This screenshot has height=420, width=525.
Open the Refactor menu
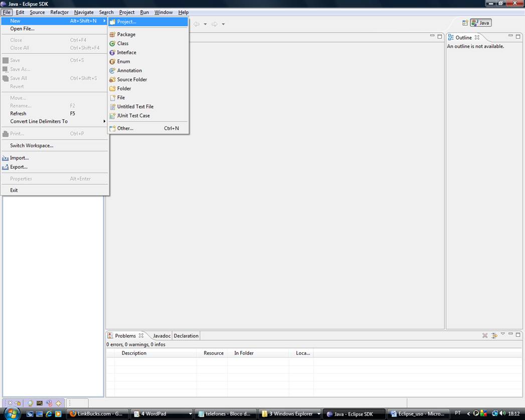point(59,13)
